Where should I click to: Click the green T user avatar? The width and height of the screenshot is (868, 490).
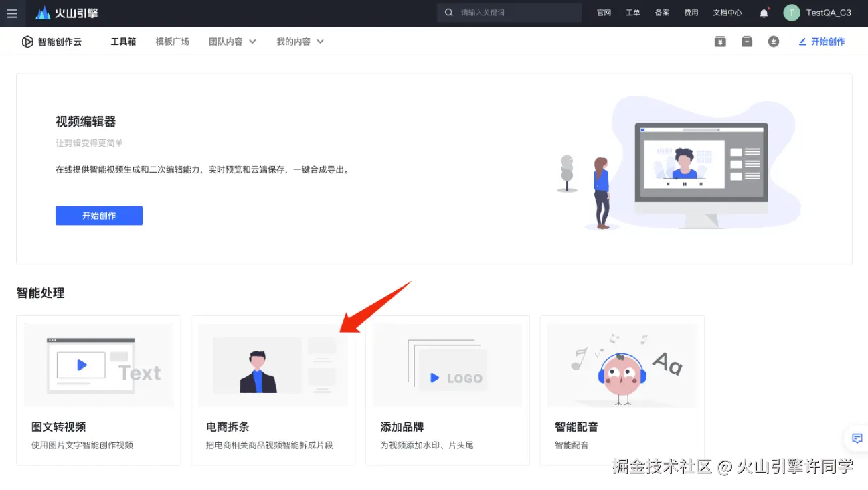(x=792, y=13)
